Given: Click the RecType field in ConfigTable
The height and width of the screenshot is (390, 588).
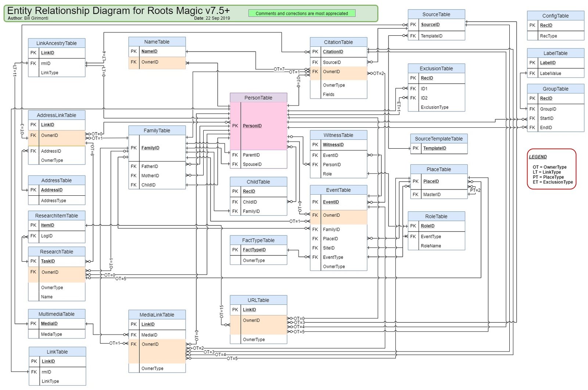Looking at the screenshot, I should click(548, 36).
